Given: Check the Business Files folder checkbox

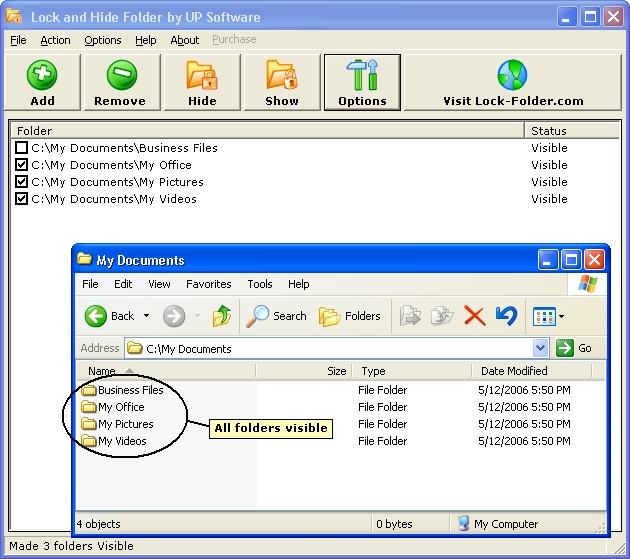Looking at the screenshot, I should pos(21,148).
